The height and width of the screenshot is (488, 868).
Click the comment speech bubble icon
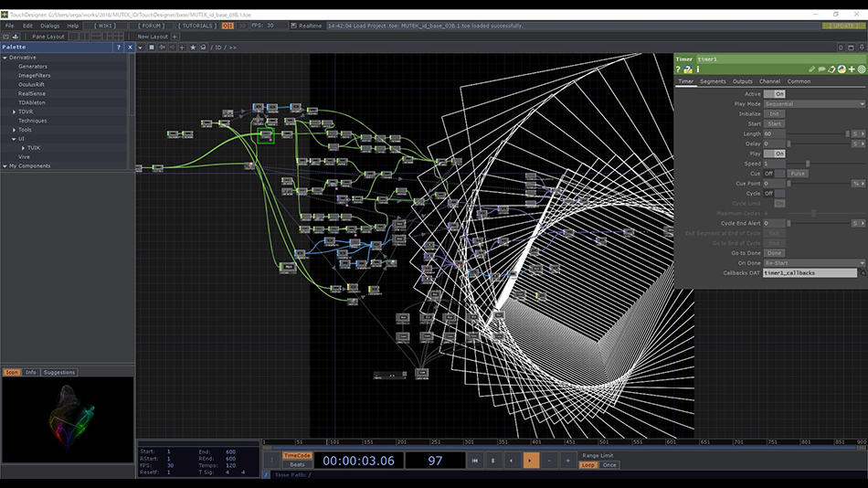pos(821,69)
